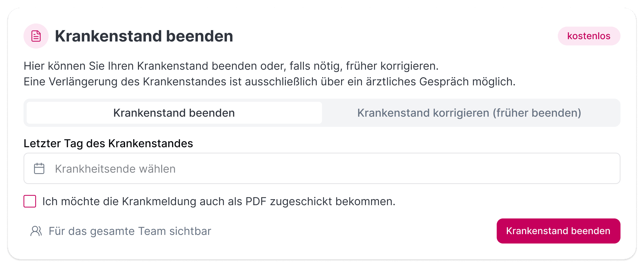Click the pink document symbol in the header circle
Viewport: 644px width, 267px height.
coord(36,36)
